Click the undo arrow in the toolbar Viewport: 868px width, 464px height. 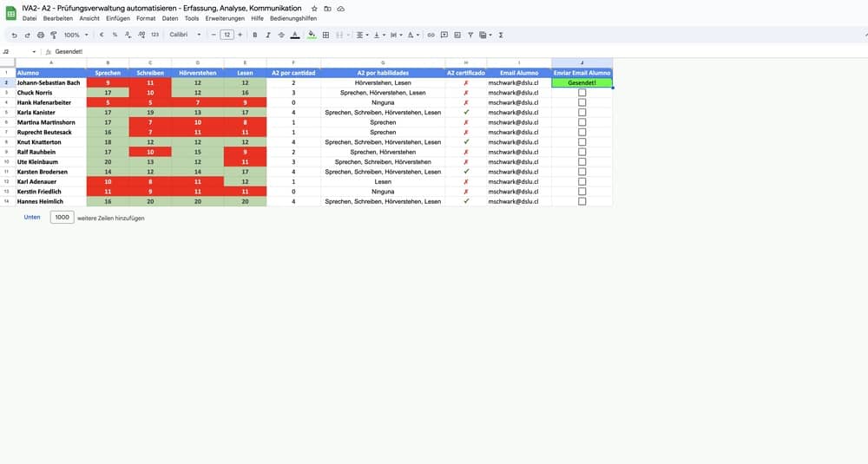[x=15, y=35]
